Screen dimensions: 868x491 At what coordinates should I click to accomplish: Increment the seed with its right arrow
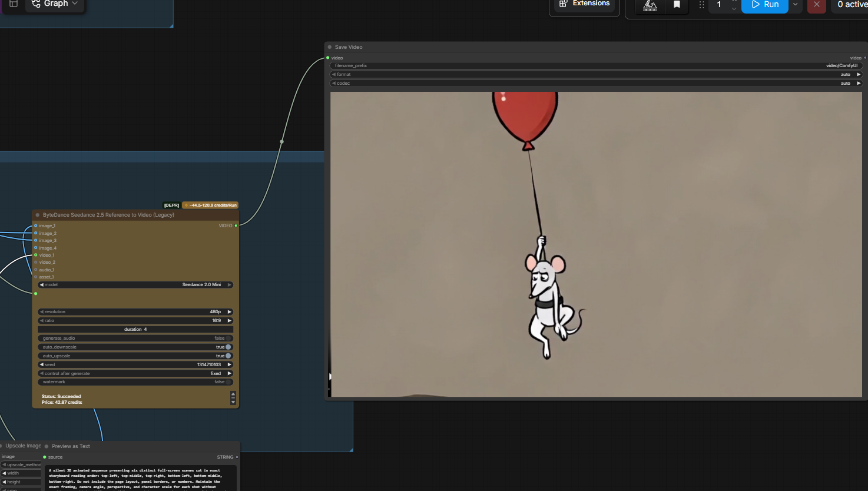coord(229,365)
